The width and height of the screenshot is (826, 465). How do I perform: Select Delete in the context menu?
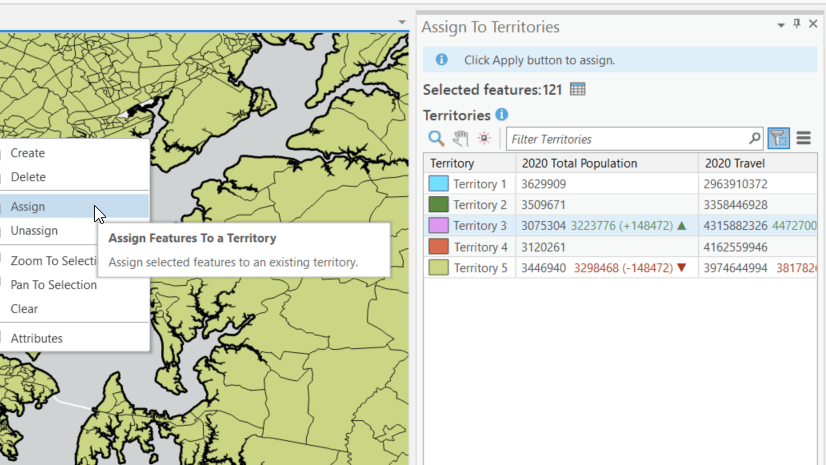coord(28,177)
